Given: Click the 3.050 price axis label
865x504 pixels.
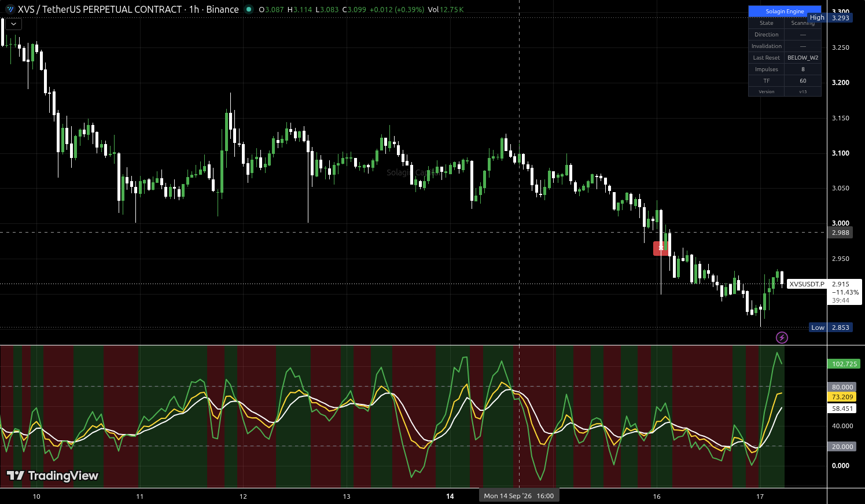Looking at the screenshot, I should coord(841,188).
